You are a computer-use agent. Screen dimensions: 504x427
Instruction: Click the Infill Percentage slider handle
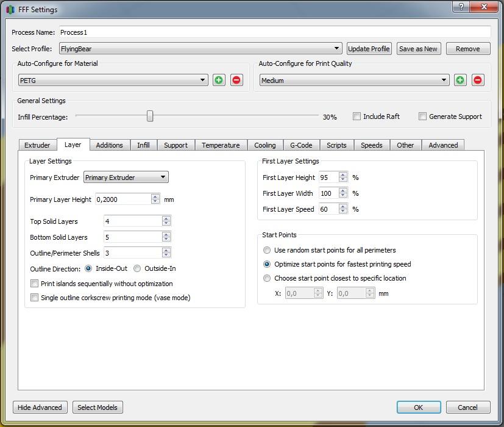coord(150,117)
